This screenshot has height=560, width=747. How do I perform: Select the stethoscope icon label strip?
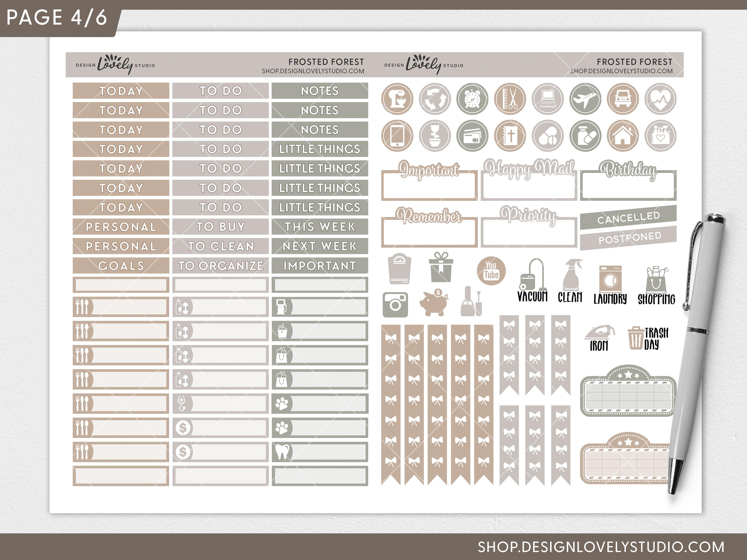pyautogui.click(x=221, y=403)
